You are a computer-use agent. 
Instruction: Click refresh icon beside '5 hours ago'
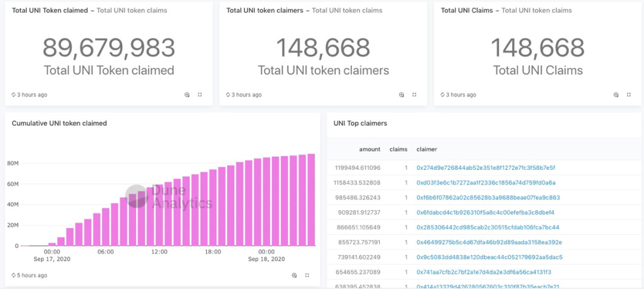(14, 275)
